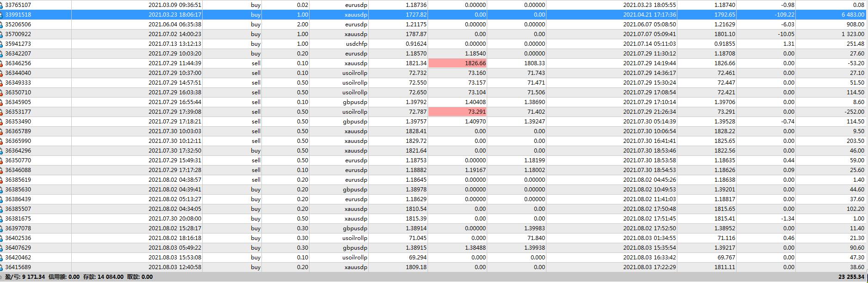Click the usdchfp symbol cell

click(x=356, y=44)
